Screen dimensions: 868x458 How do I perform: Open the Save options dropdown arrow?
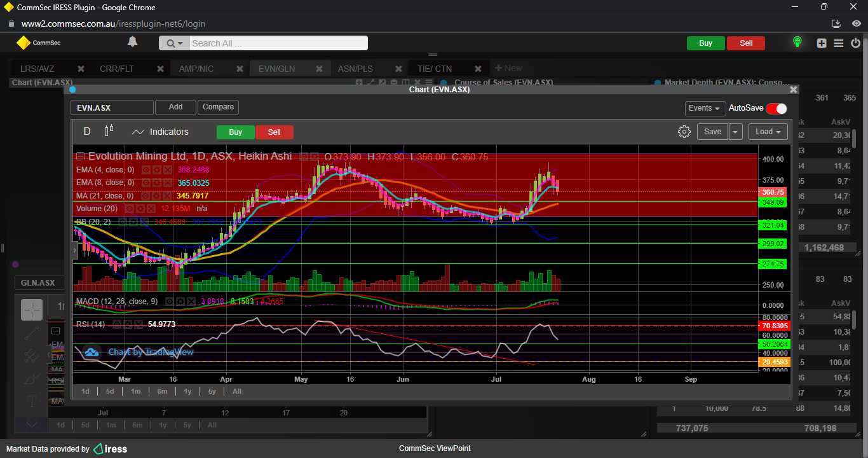coord(736,132)
